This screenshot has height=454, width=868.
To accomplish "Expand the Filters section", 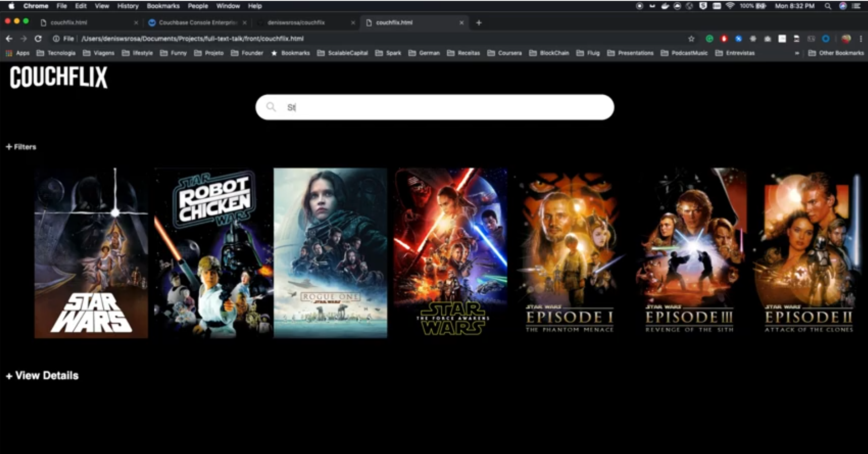I will click(20, 146).
